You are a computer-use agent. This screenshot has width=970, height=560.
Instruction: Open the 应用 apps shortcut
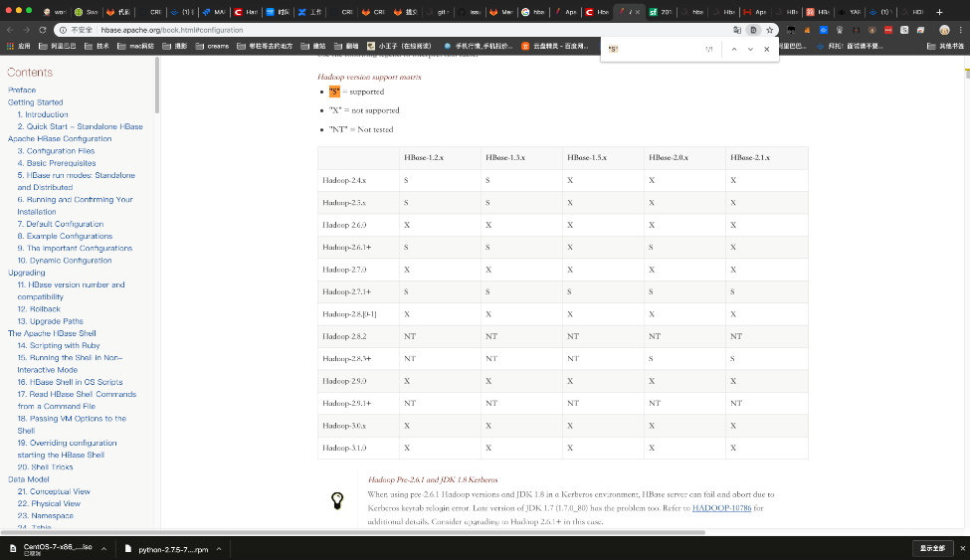tap(19, 46)
